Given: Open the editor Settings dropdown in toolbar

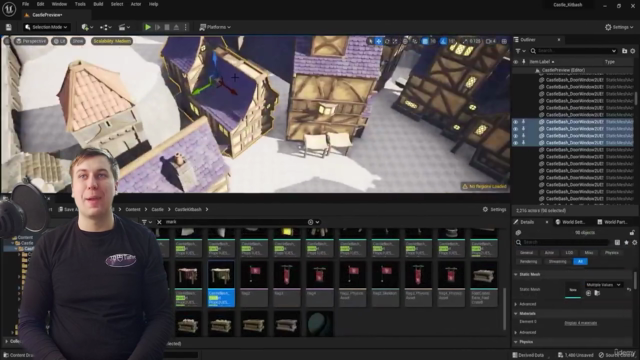Looking at the screenshot, I should tap(619, 27).
